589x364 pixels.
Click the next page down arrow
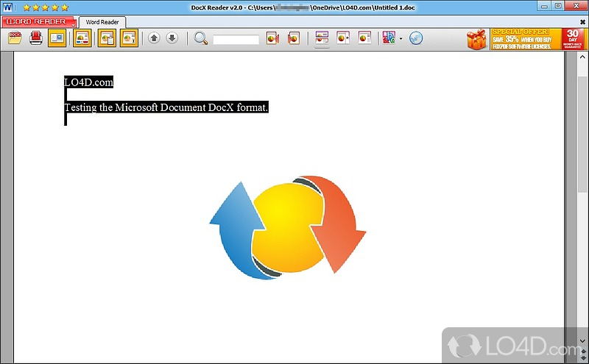coord(172,38)
